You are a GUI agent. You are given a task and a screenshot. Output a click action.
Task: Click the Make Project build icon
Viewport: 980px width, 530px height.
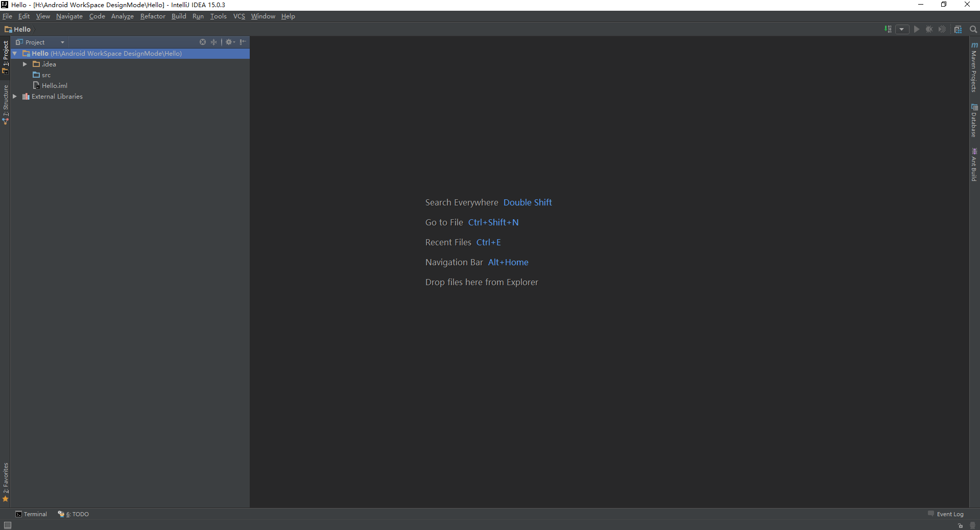[x=888, y=29]
